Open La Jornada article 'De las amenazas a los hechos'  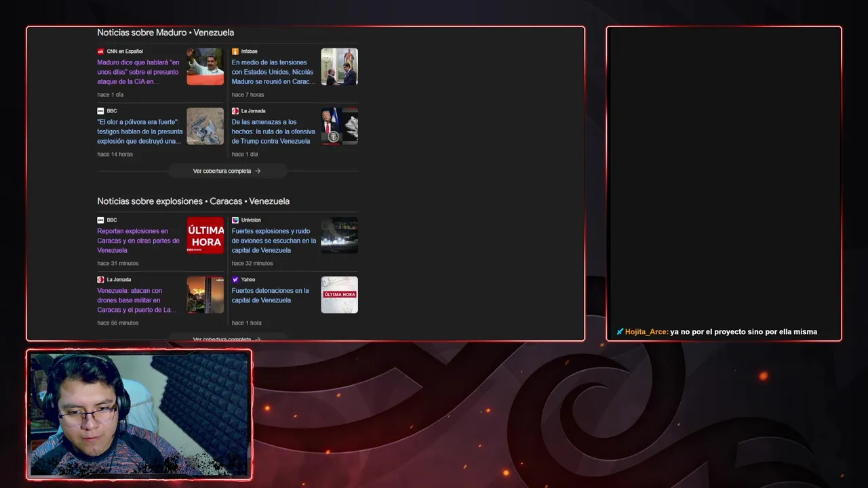[x=273, y=131]
